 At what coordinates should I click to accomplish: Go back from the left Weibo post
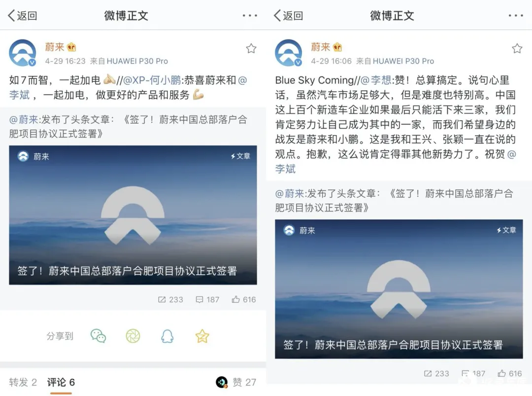[22, 16]
